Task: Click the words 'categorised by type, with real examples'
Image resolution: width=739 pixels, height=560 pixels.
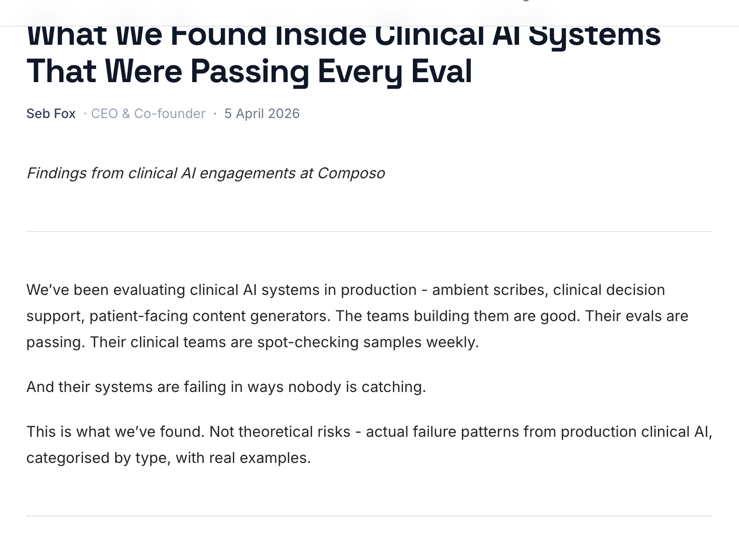Action: point(168,458)
